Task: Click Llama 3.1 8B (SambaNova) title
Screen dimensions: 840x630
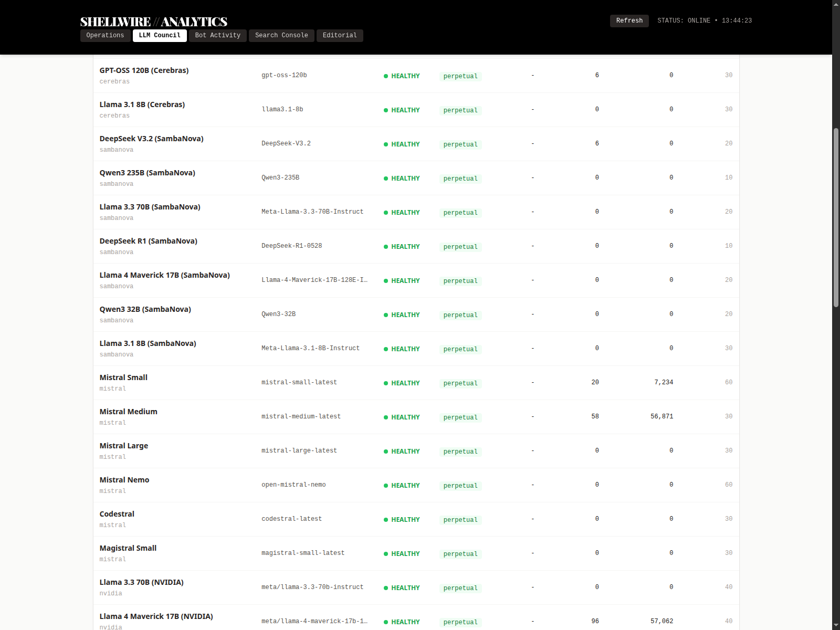Action: 148,343
